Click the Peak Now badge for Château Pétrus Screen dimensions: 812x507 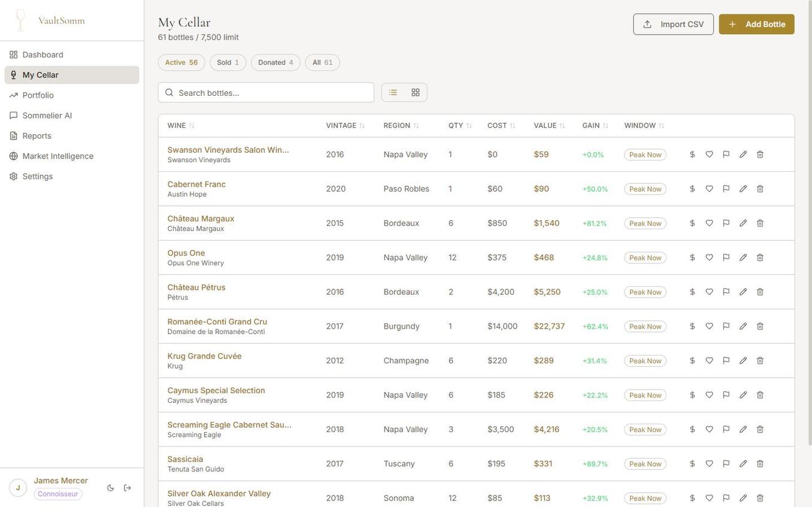pyautogui.click(x=646, y=293)
